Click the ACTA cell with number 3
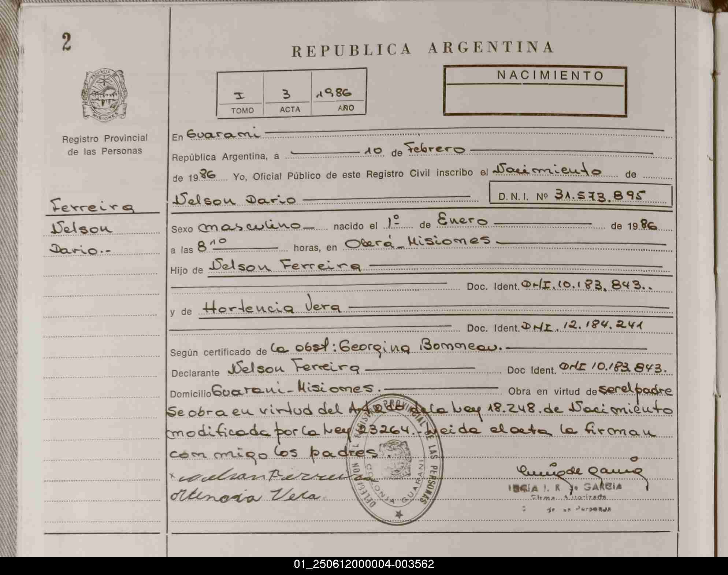 pos(287,94)
